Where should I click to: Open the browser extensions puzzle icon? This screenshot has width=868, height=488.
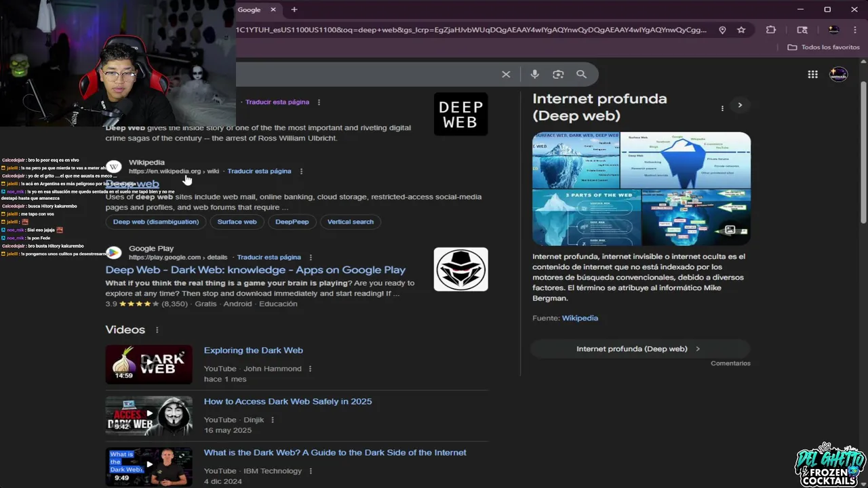coord(771,30)
